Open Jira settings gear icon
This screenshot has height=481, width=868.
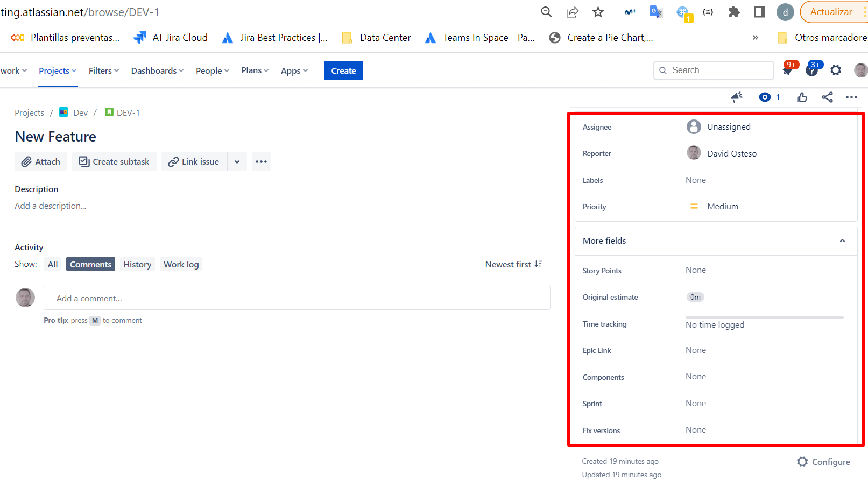[x=836, y=70]
